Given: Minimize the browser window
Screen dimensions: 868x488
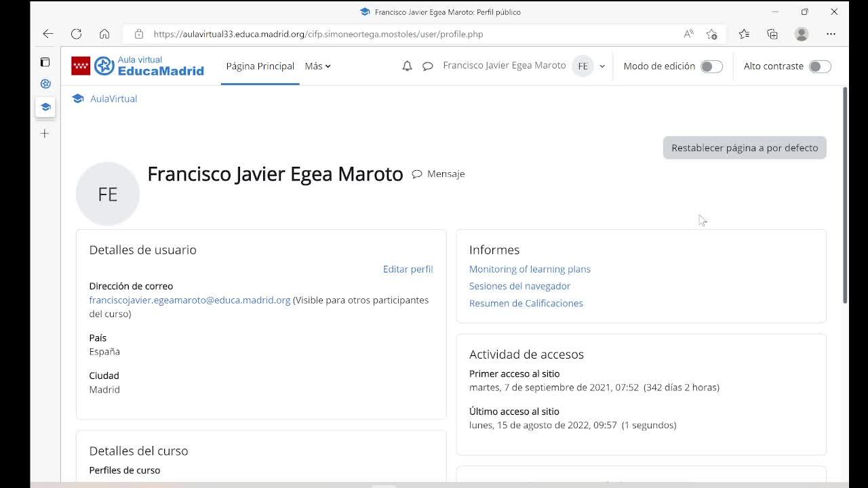Looking at the screenshot, I should (x=775, y=12).
